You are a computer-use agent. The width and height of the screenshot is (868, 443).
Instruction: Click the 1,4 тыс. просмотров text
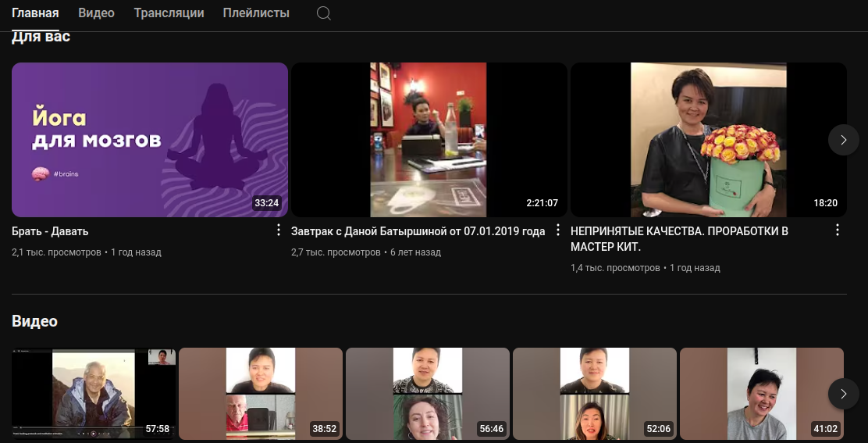[616, 268]
